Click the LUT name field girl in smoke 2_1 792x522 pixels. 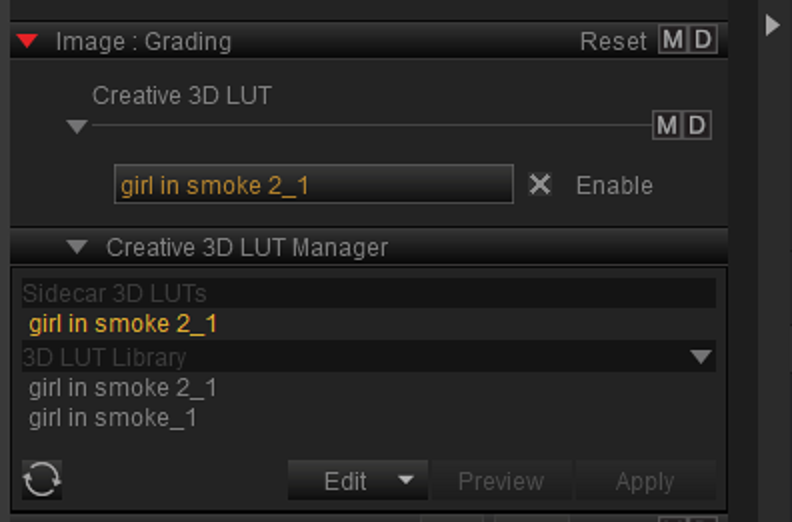click(314, 184)
